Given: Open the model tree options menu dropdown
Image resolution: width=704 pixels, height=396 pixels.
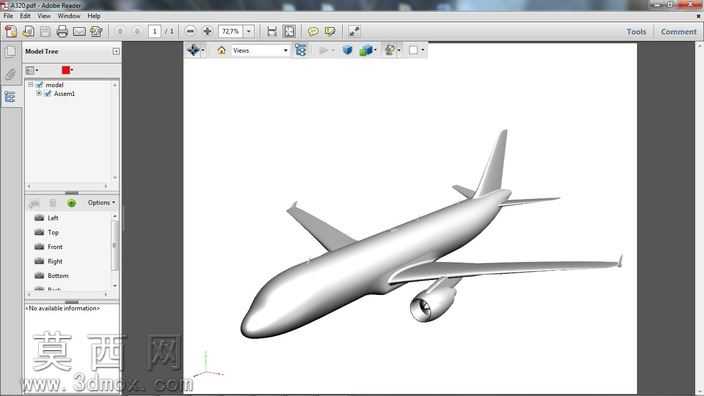Looking at the screenshot, I should tap(32, 70).
